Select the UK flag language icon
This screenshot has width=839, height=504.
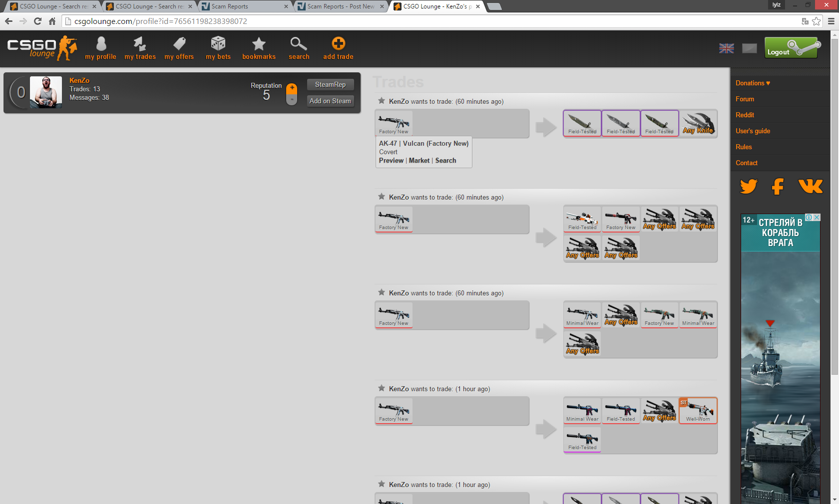click(x=727, y=48)
